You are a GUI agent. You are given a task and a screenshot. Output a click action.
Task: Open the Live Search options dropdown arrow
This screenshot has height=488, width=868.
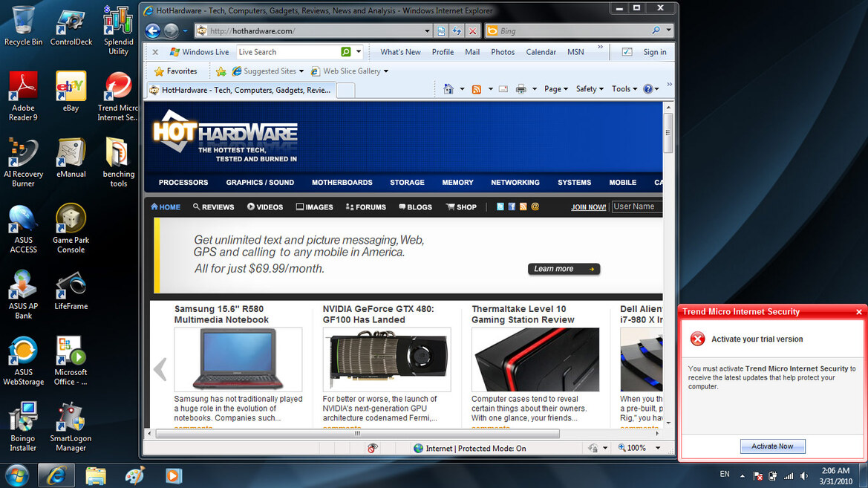point(359,51)
